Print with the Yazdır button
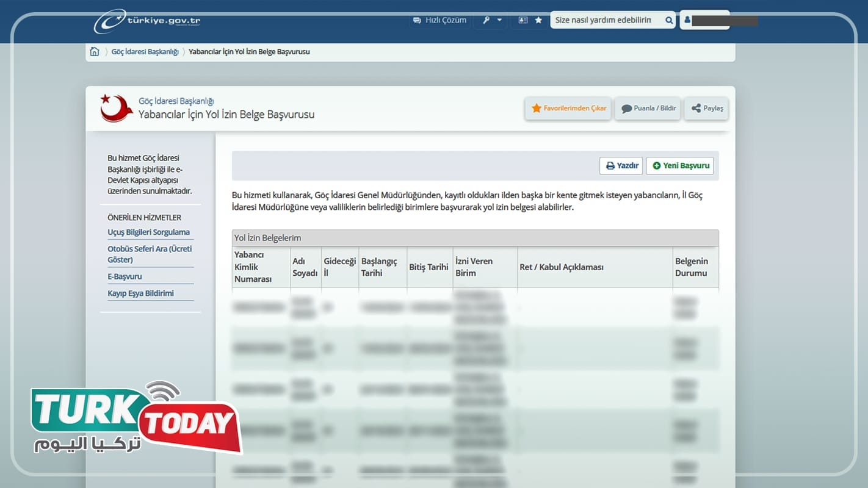Viewport: 868px width, 488px height. click(x=621, y=166)
